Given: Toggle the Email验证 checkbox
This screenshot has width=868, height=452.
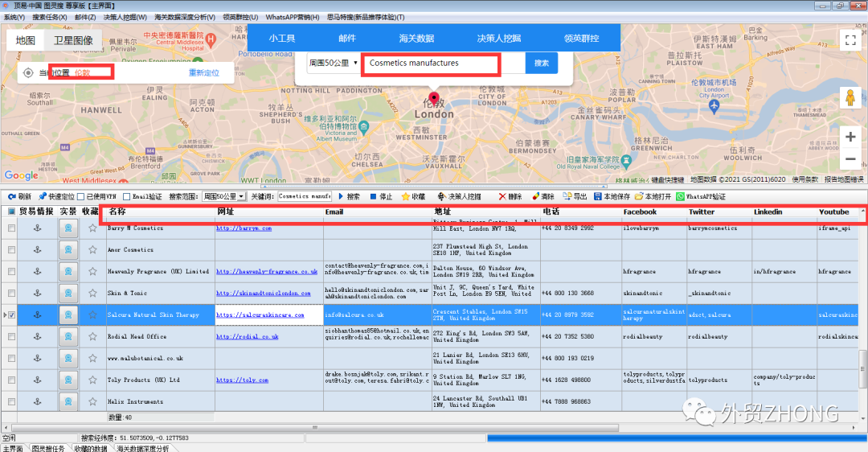Looking at the screenshot, I should pyautogui.click(x=127, y=196).
